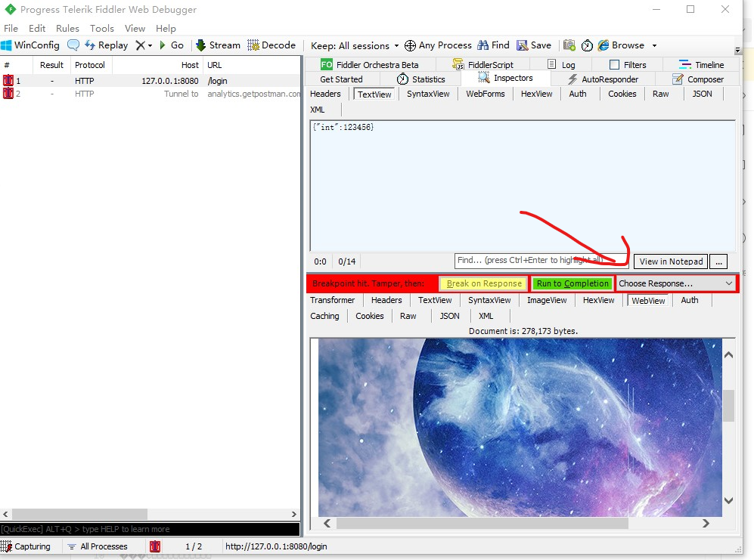The width and height of the screenshot is (754, 560).
Task: Click the QuickExec command box
Action: [x=150, y=529]
